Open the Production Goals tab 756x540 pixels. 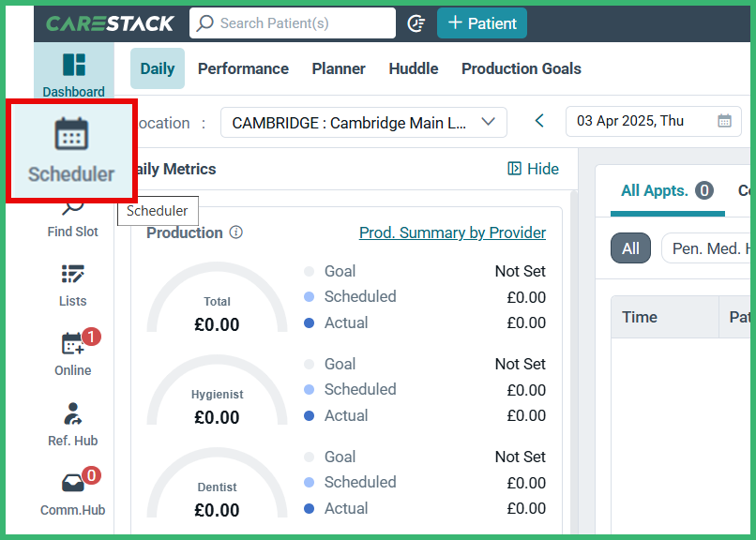pyautogui.click(x=521, y=68)
